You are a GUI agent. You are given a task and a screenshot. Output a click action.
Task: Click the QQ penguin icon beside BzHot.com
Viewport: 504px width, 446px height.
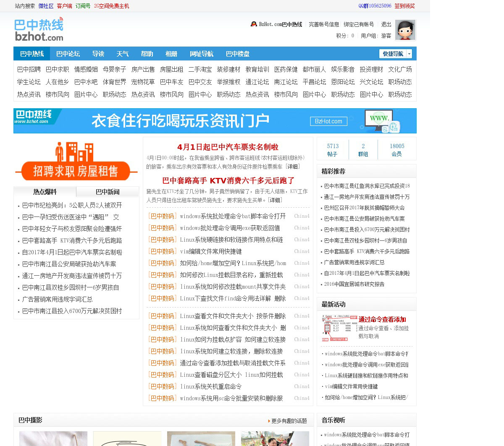[x=254, y=24]
